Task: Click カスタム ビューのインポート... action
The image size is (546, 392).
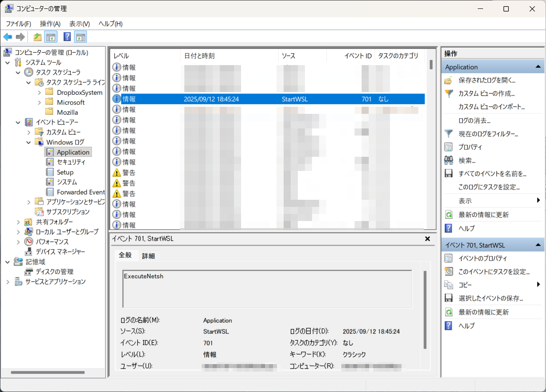Action: (x=491, y=107)
